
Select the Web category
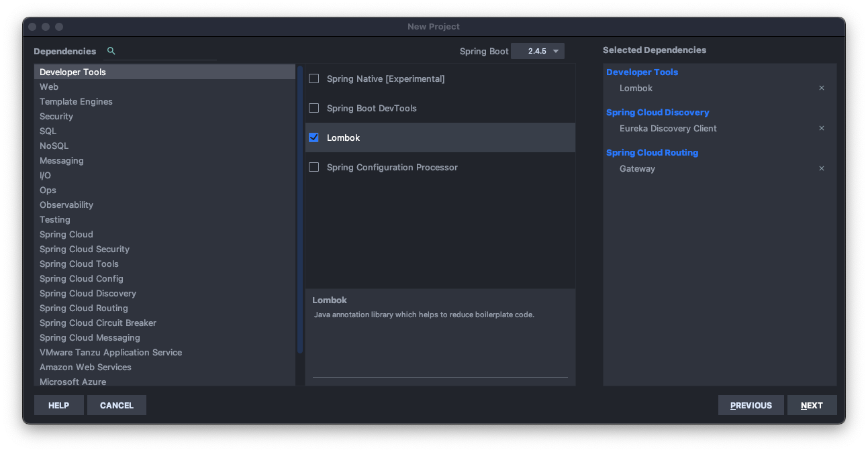[x=164, y=87]
